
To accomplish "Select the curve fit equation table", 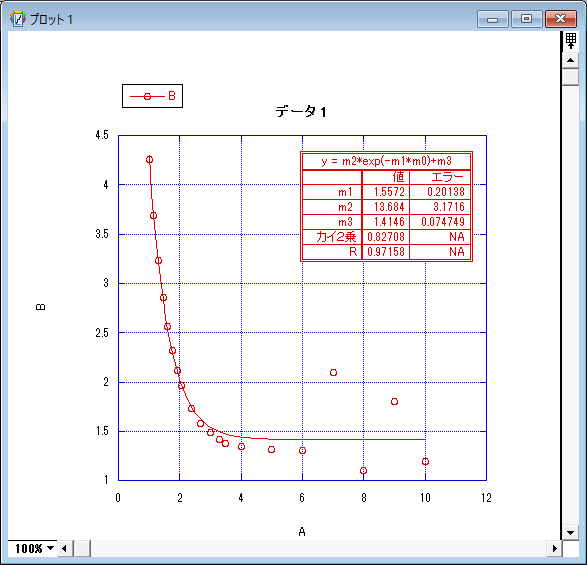I will (x=386, y=206).
